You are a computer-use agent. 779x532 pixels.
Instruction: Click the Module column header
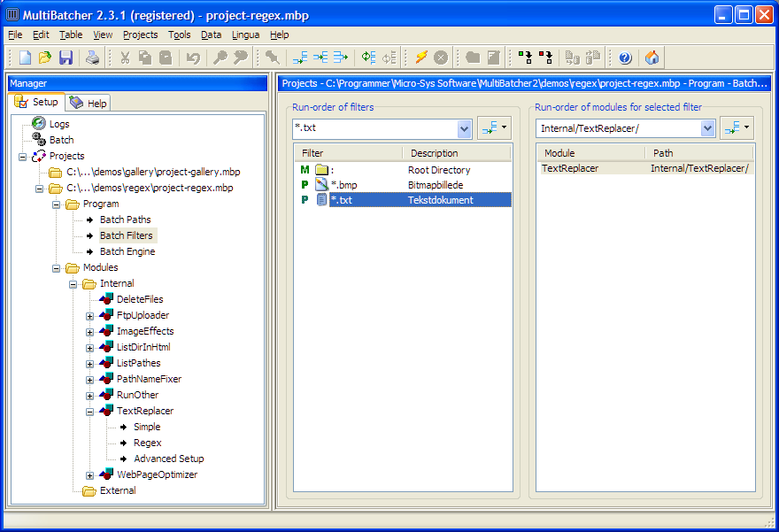pyautogui.click(x=591, y=153)
